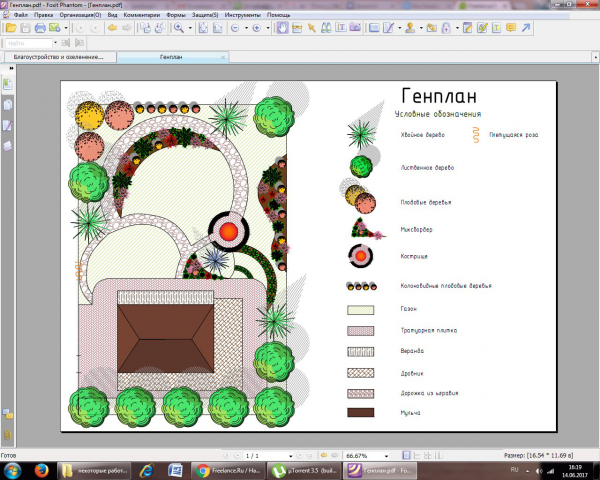Open the Stamp tool dropdown arrow
Viewport: 600px width, 480px height.
[421, 28]
